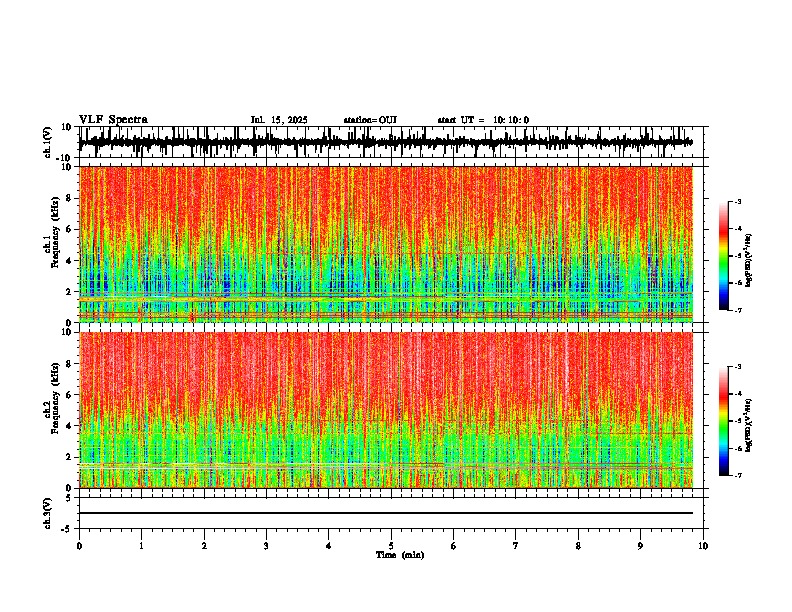Image resolution: width=792 pixels, height=612 pixels.
Task: Click the time axis tick label "4"
Action: (329, 546)
